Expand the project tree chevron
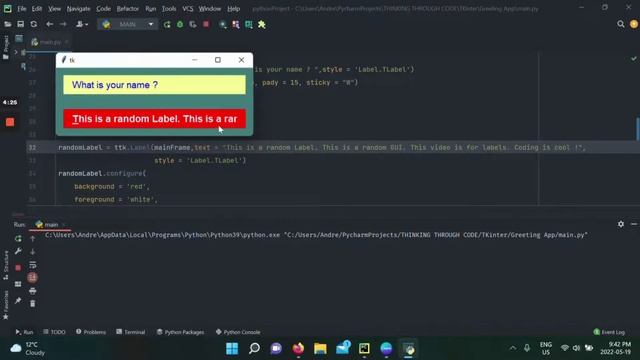Image resolution: width=640 pixels, height=360 pixels. (x=16, y=52)
